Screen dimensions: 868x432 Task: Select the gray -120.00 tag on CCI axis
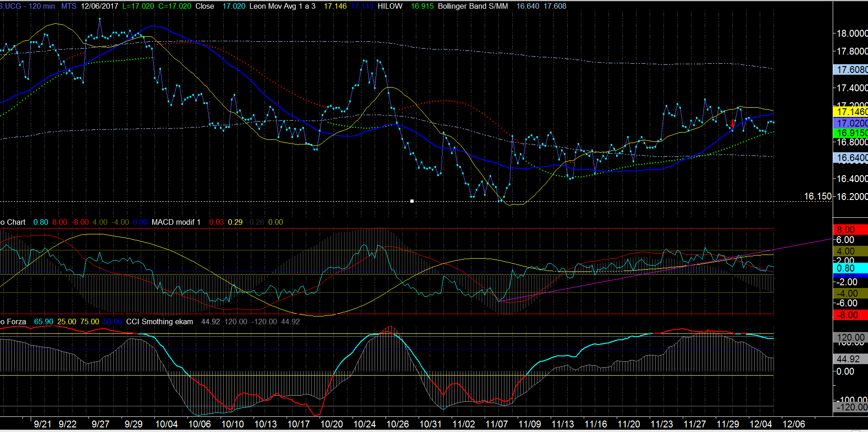pyautogui.click(x=851, y=407)
